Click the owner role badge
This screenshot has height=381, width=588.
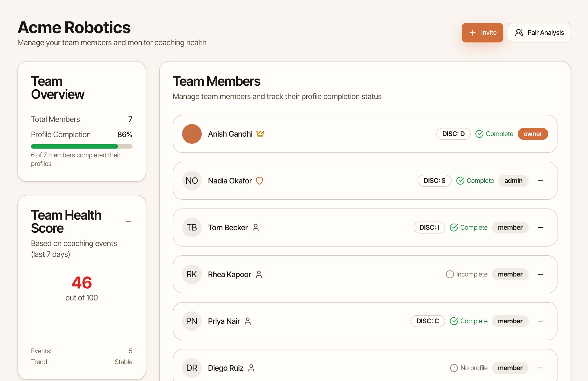coord(533,134)
